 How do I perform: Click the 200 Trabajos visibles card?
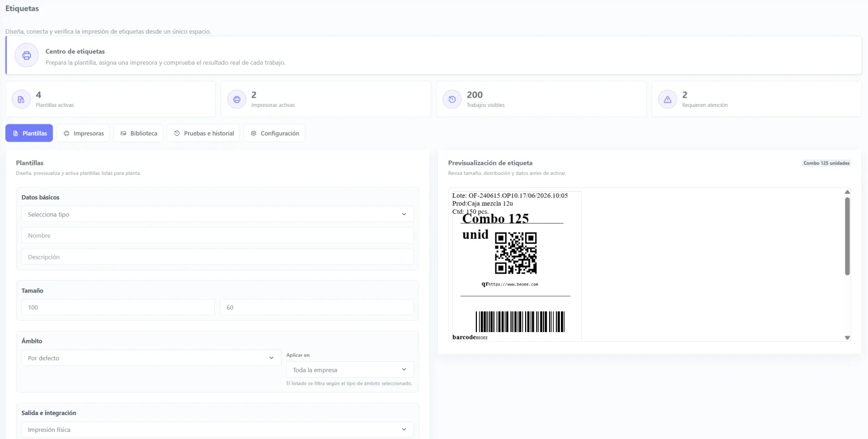pyautogui.click(x=541, y=99)
